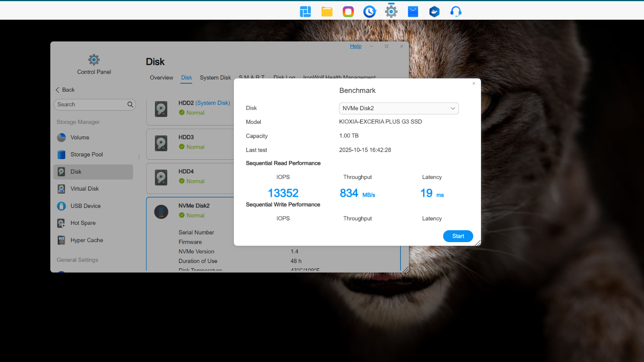Open Volume in the sidebar
Screen dimensions: 644x362
coord(80,138)
